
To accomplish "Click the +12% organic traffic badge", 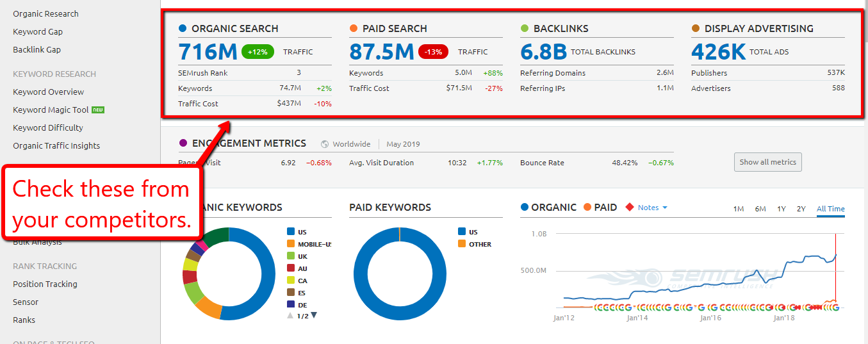I will (x=258, y=52).
